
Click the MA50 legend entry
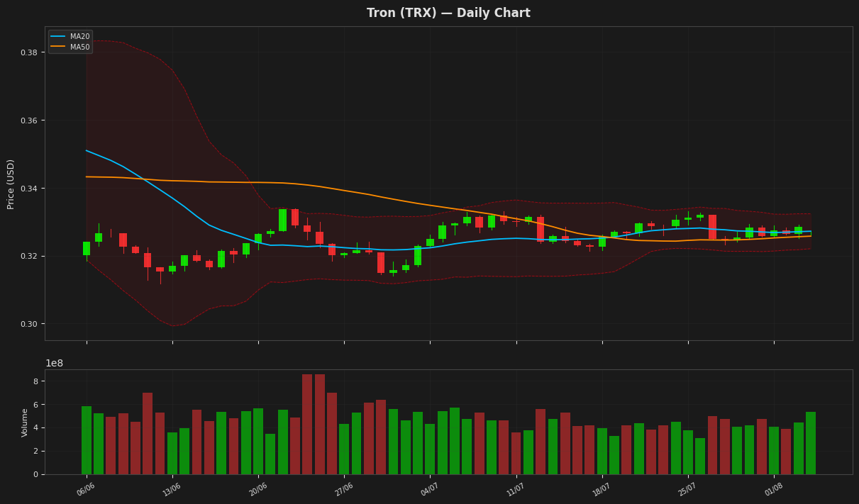[70, 47]
